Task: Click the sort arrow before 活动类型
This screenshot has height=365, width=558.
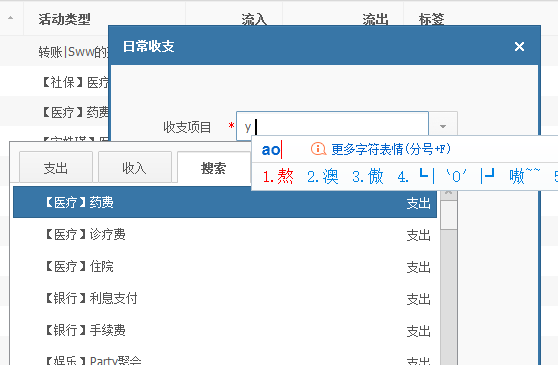Action: (x=11, y=18)
